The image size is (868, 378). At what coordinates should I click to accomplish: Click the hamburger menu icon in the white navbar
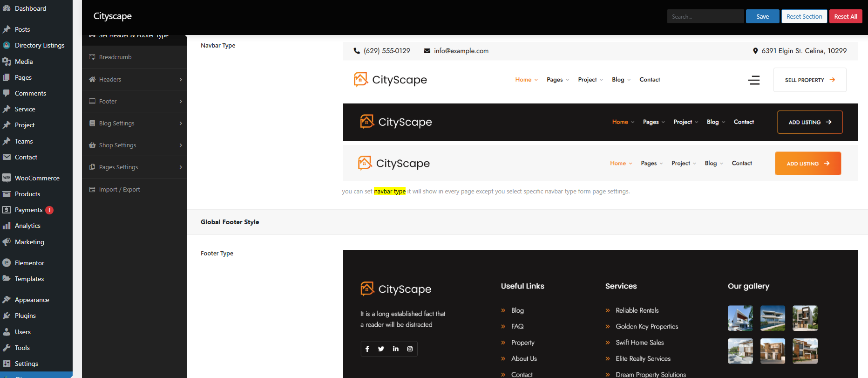pos(754,80)
